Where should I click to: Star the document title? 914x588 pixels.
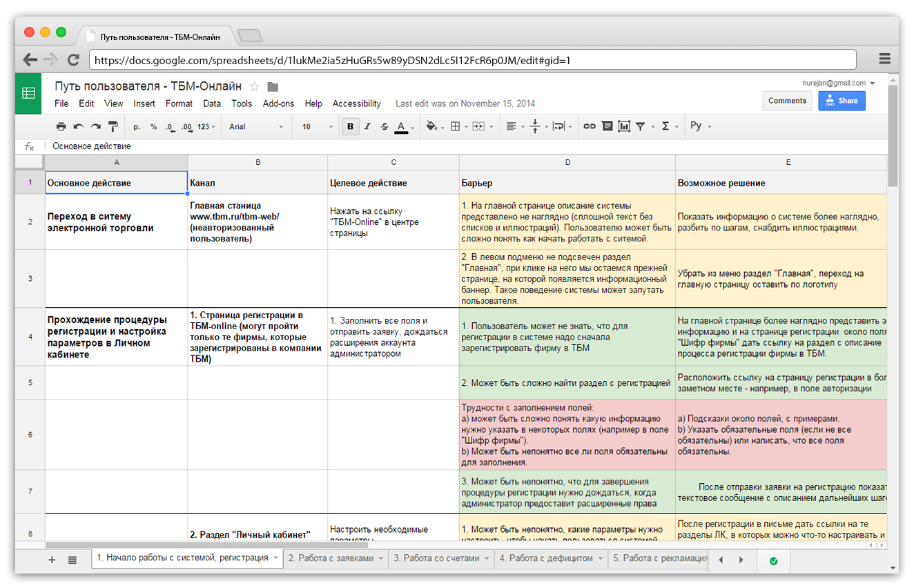pyautogui.click(x=254, y=86)
